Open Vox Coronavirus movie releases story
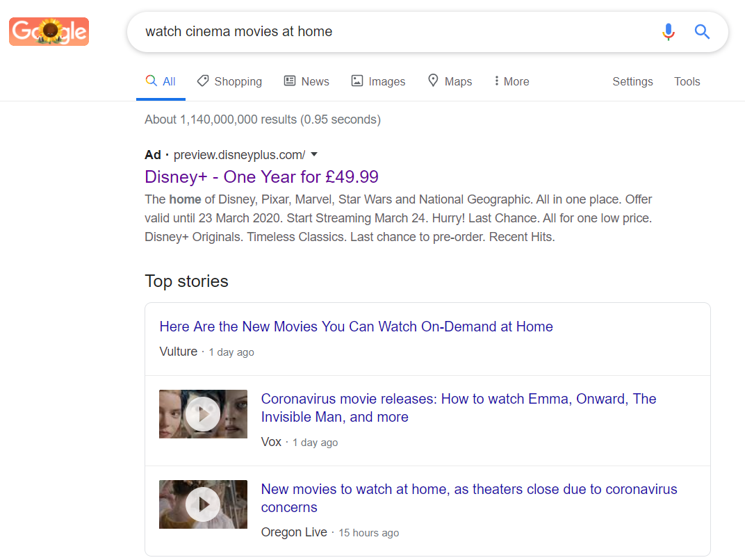Image resolution: width=745 pixels, height=560 pixels. (x=459, y=408)
